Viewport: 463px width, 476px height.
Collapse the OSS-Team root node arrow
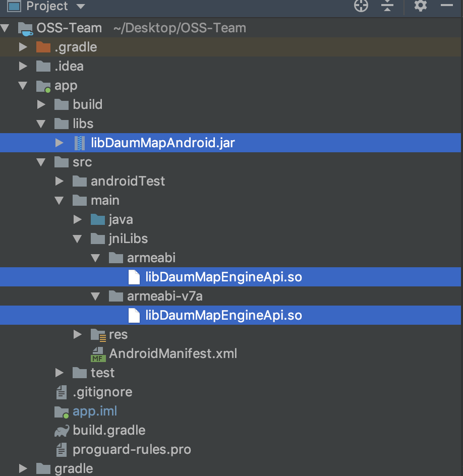(x=5, y=28)
